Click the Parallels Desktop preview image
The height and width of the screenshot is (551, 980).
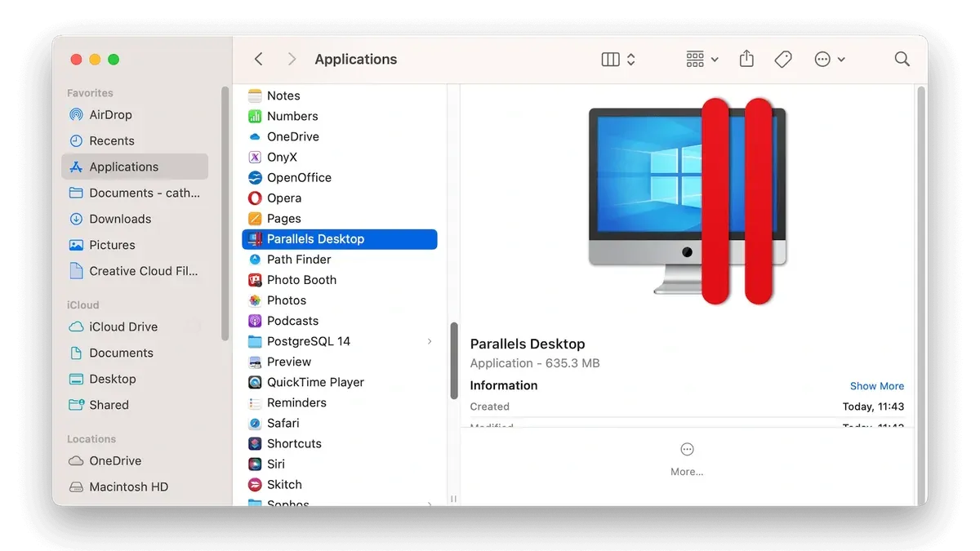pos(688,201)
